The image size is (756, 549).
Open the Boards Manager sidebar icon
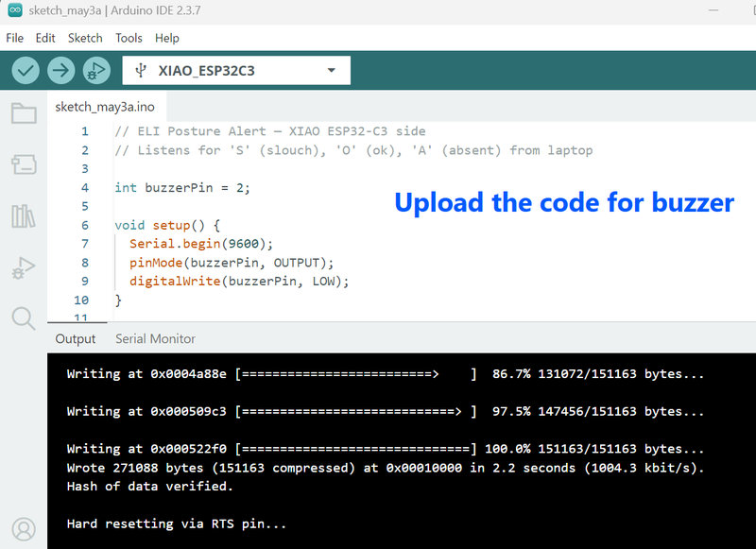pyautogui.click(x=24, y=164)
